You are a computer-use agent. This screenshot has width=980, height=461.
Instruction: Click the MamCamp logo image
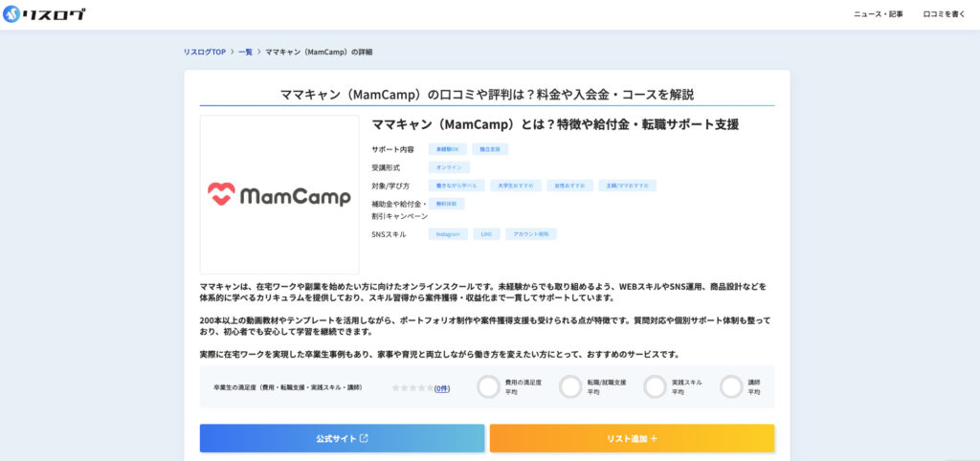(x=279, y=195)
